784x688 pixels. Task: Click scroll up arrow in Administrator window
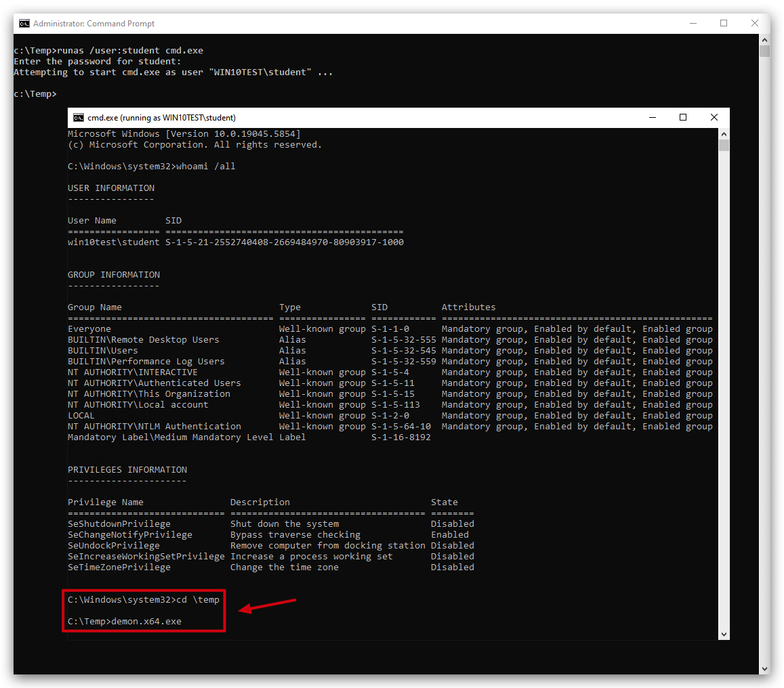764,39
